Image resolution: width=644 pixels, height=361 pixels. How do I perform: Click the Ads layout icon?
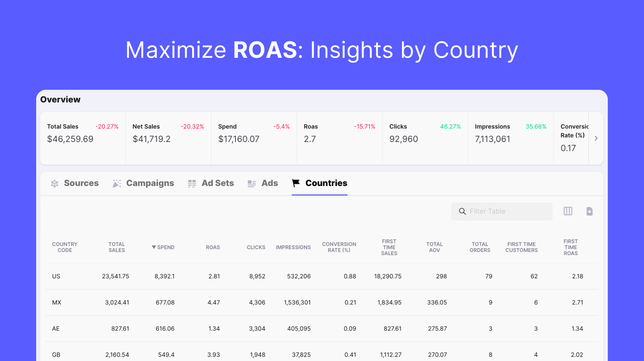(x=252, y=183)
